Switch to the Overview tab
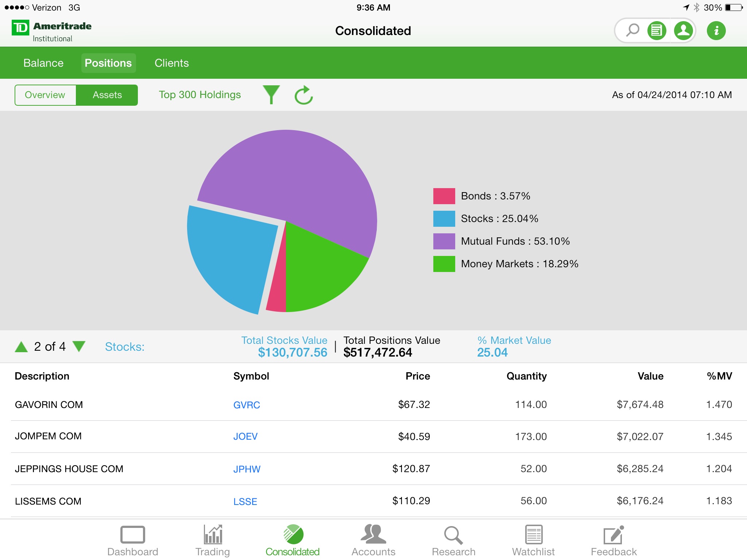747x560 pixels. 45,94
